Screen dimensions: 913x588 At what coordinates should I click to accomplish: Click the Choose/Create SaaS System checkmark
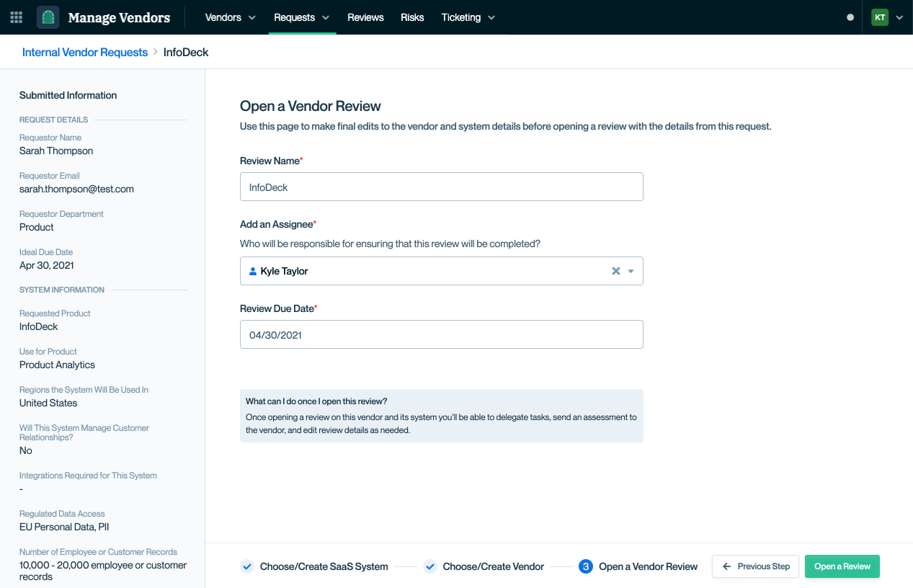click(246, 566)
